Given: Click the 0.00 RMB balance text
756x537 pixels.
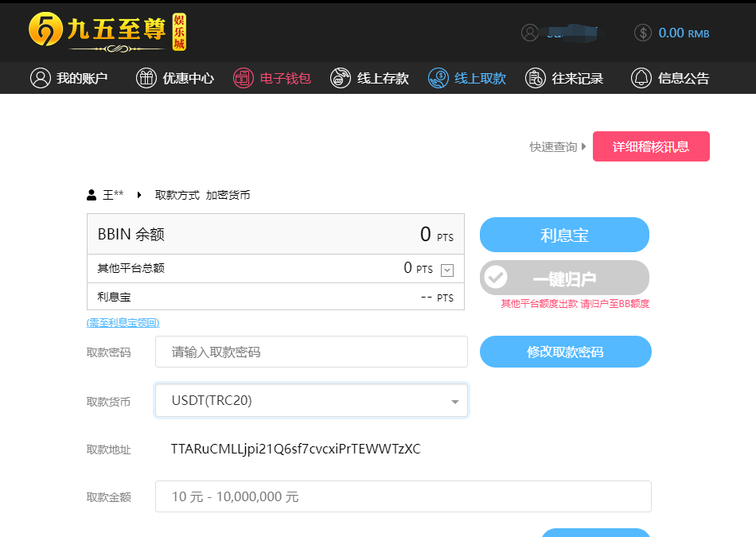Looking at the screenshot, I should (x=684, y=33).
